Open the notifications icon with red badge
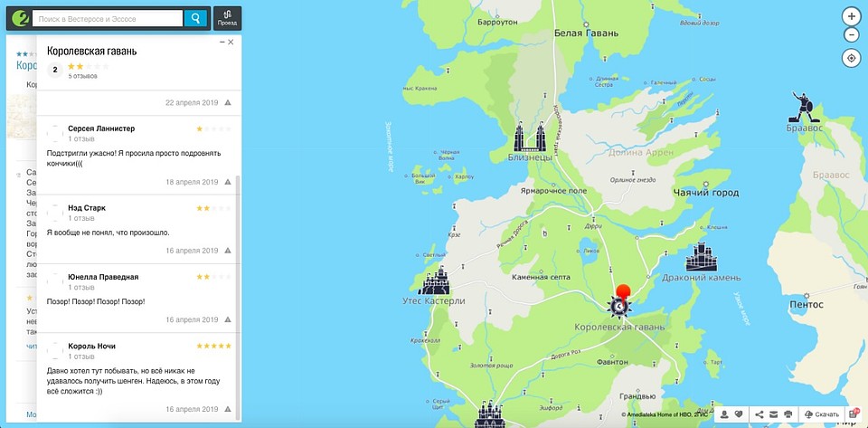The width and height of the screenshot is (868, 428). [x=853, y=414]
